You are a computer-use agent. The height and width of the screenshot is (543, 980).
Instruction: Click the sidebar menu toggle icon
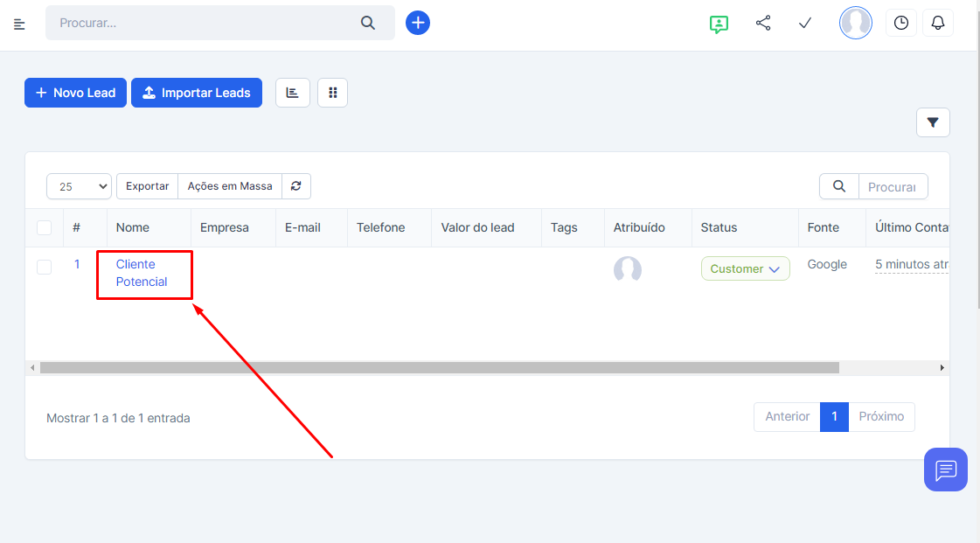pos(19,24)
